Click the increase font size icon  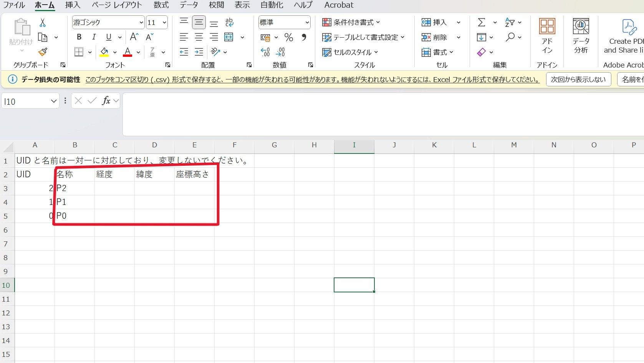(134, 37)
